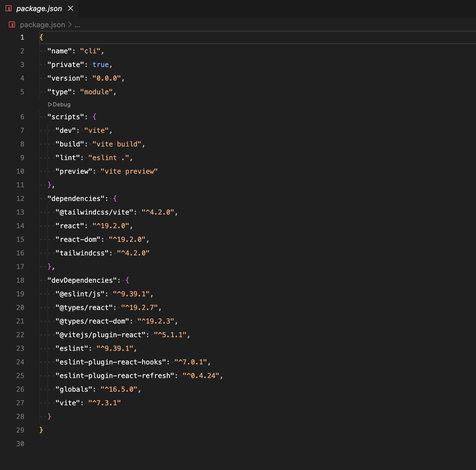Image resolution: width=476 pixels, height=470 pixels.
Task: Click the breadcrumb file icon
Action: point(12,25)
